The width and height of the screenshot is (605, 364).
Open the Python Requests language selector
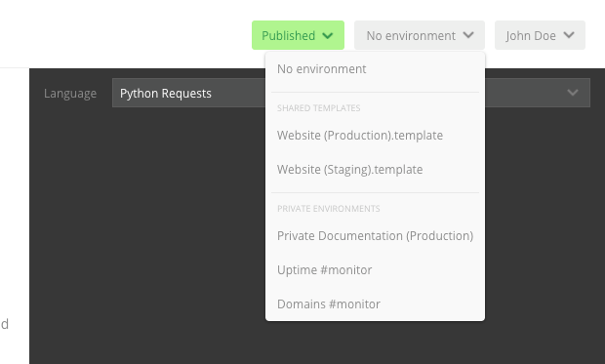[x=350, y=93]
